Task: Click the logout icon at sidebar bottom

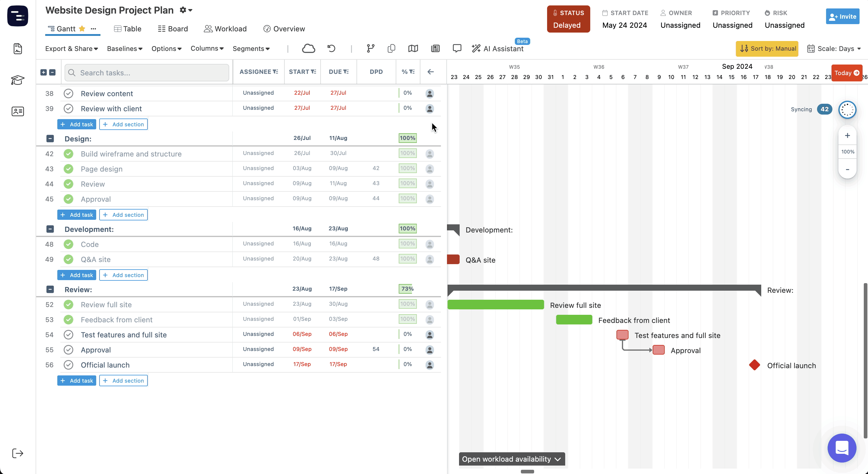Action: coord(17,453)
